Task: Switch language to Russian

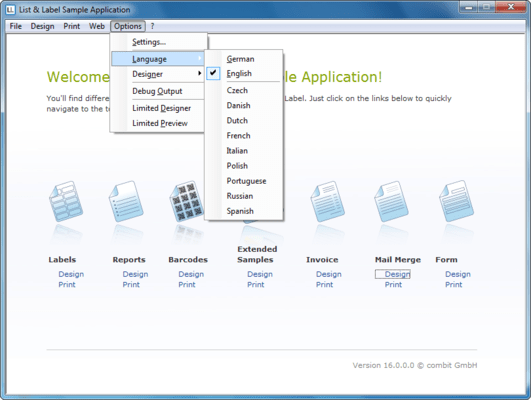Action: click(x=244, y=196)
